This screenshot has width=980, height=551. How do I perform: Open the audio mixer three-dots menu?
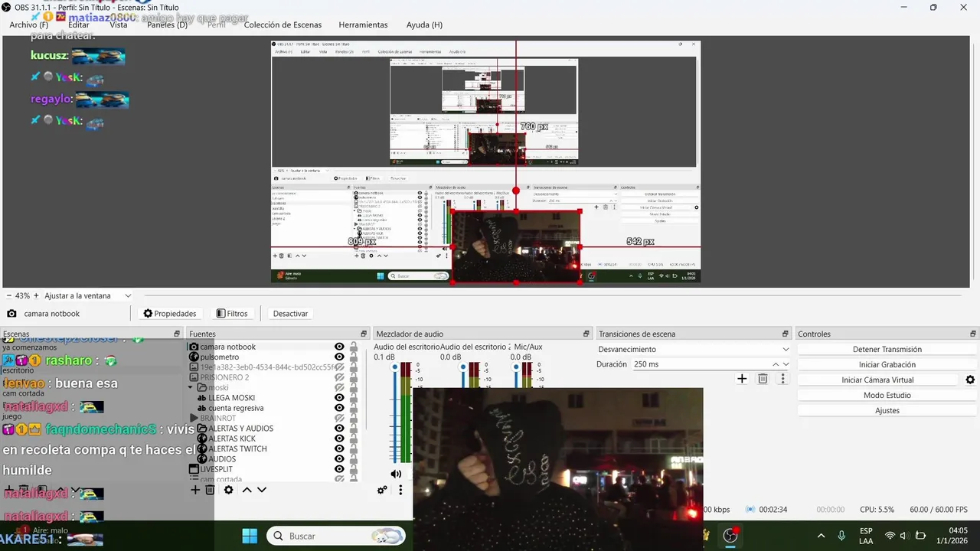[x=400, y=490]
